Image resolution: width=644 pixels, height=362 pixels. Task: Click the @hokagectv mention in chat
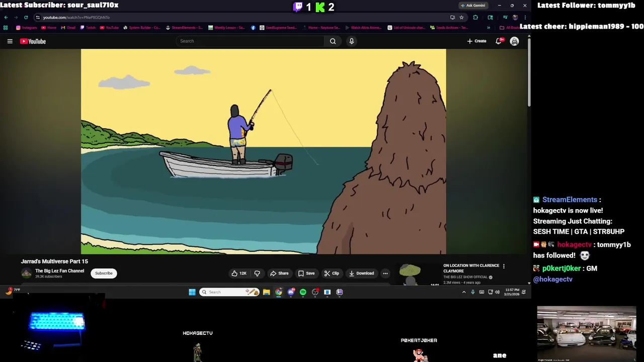552,279
